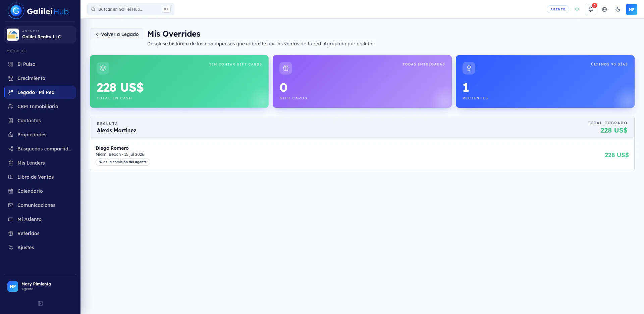Open Libro de Ventas
Image resolution: width=644 pixels, height=314 pixels.
pos(40,177)
